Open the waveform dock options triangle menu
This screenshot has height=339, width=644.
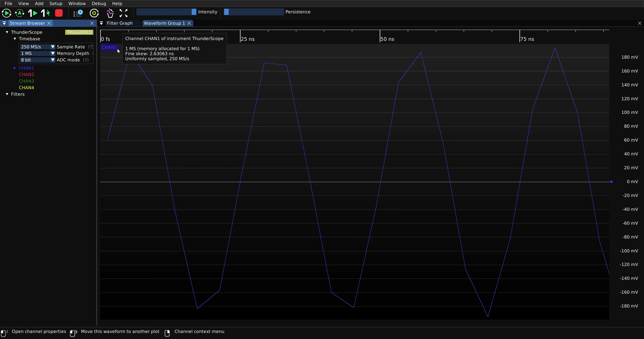click(x=101, y=23)
